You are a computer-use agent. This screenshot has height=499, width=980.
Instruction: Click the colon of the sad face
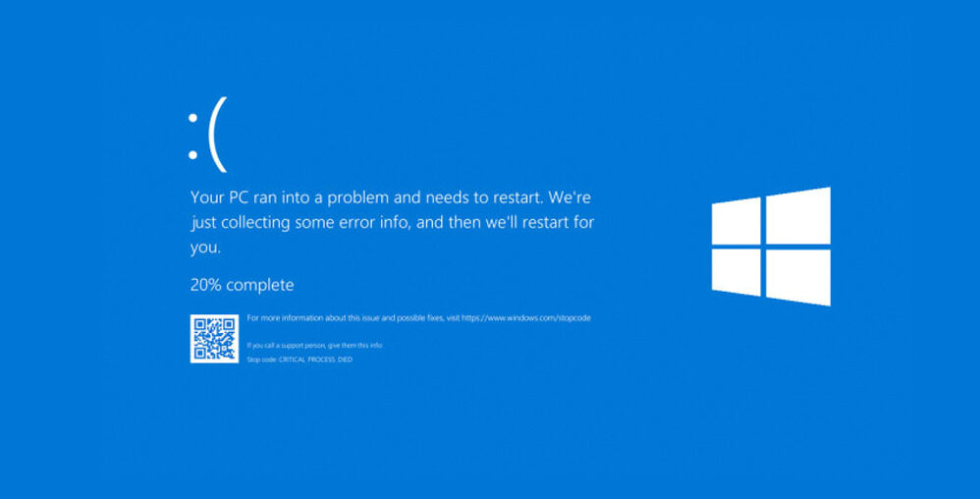pos(193,137)
